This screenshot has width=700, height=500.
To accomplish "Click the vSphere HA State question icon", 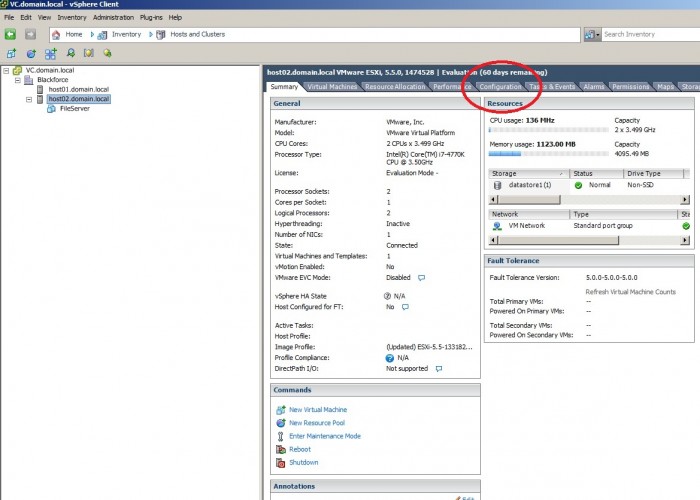I will tap(387, 296).
